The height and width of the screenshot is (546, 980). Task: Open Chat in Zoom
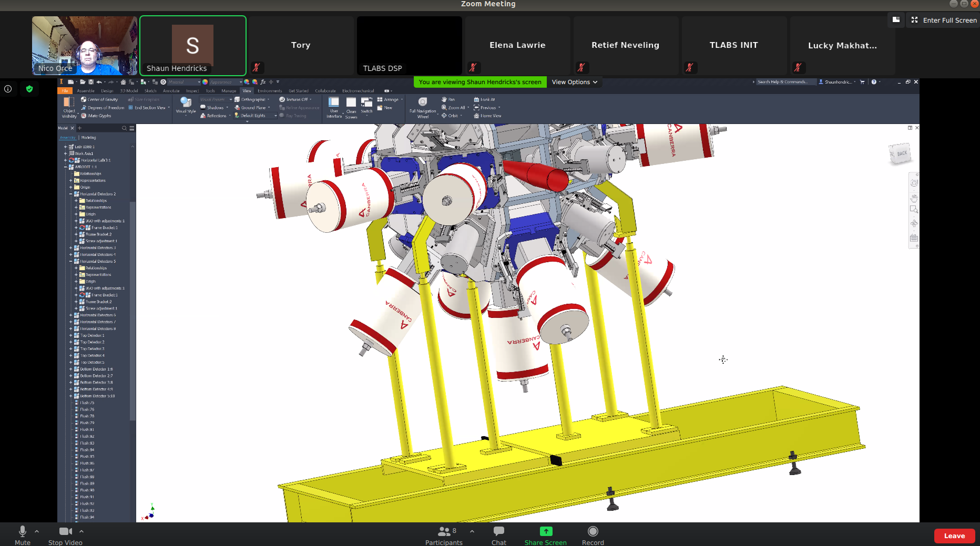tap(499, 535)
